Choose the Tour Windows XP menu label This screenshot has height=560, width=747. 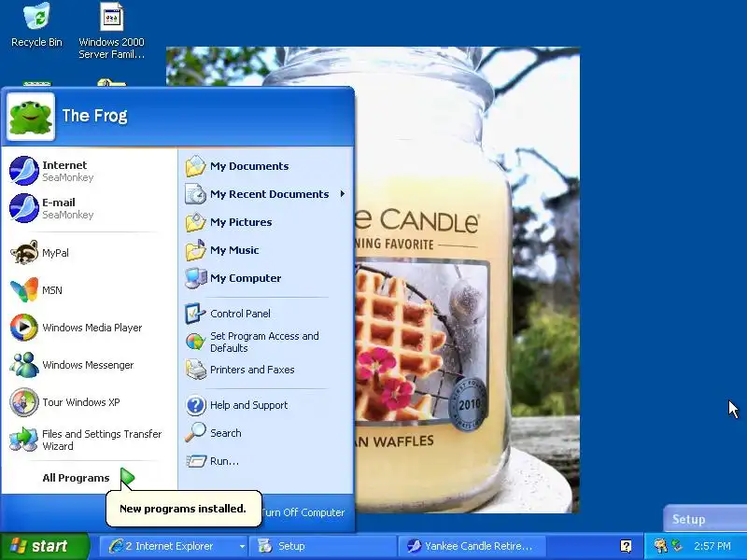point(81,402)
